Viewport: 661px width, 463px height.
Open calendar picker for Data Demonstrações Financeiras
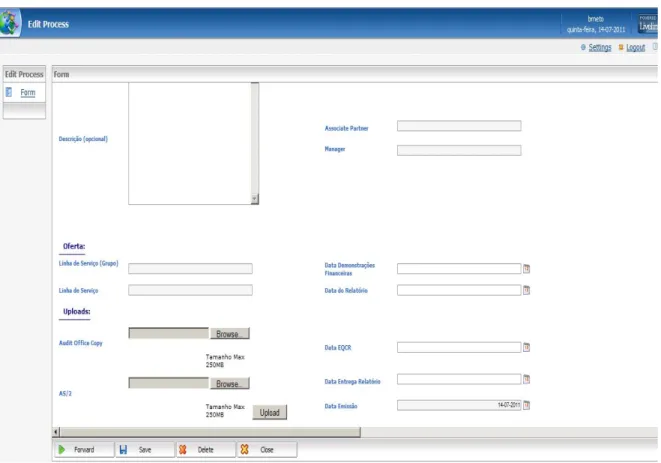527,269
